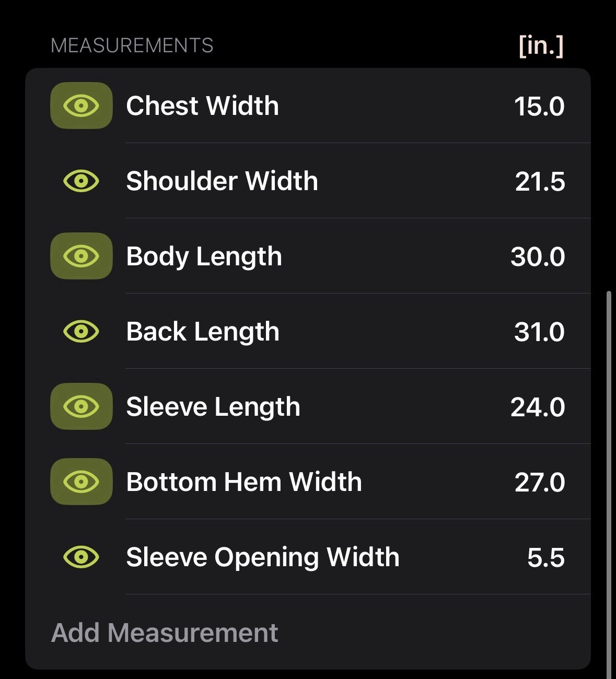Toggle Shoulder Width eye icon
The height and width of the screenshot is (679, 616).
81,181
